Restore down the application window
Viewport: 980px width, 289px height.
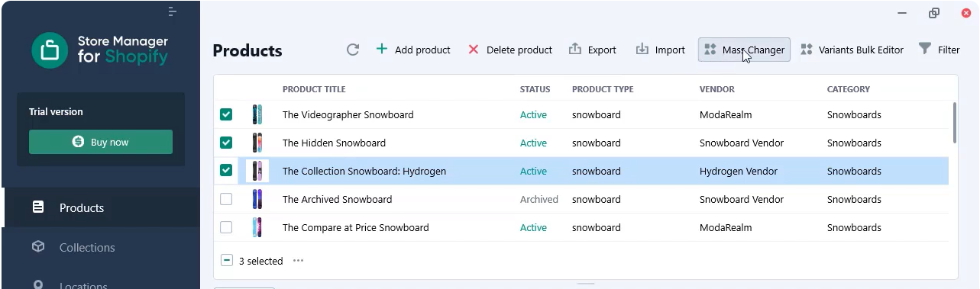point(933,12)
